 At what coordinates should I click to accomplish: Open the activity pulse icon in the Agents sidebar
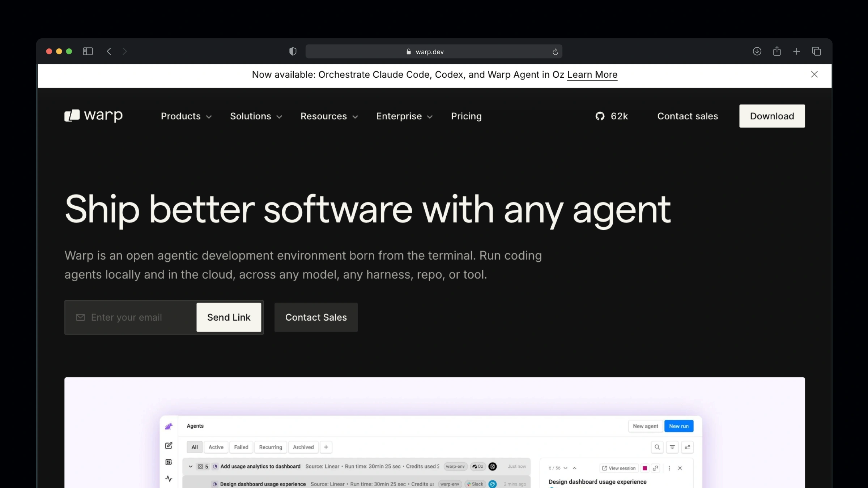(x=169, y=479)
